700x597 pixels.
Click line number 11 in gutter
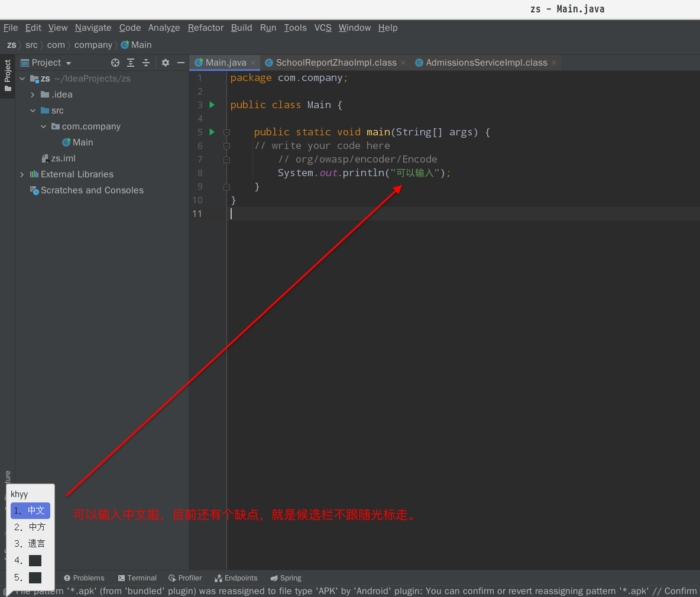197,214
